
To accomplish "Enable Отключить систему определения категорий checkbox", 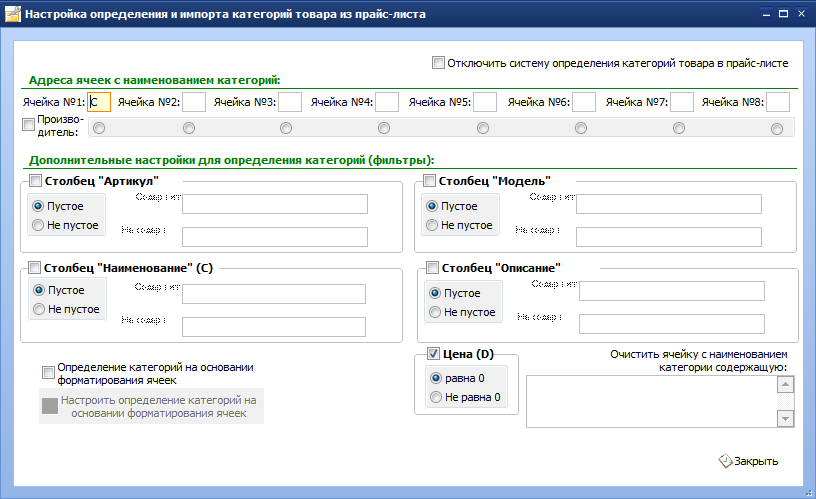I will click(438, 63).
